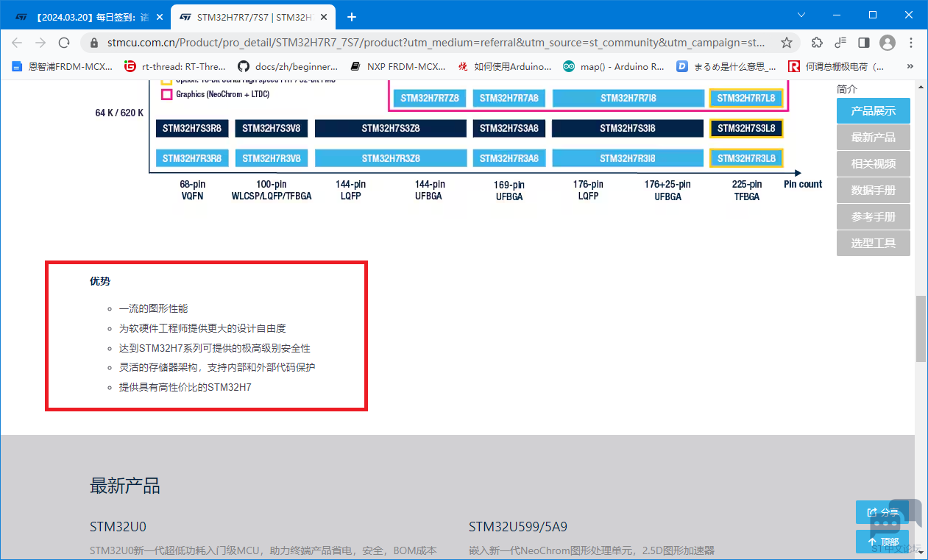Screen dimensions: 928x560
Task: Show more bookmarks chevron
Action: [910, 66]
